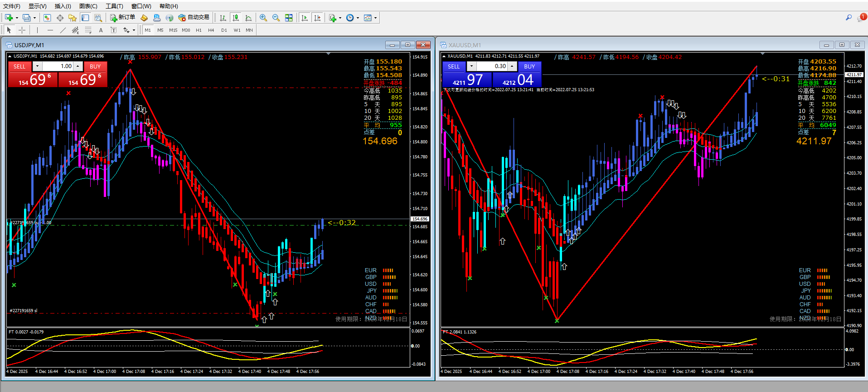This screenshot has height=392, width=868.
Task: Open the Templates icon
Action: click(x=368, y=18)
